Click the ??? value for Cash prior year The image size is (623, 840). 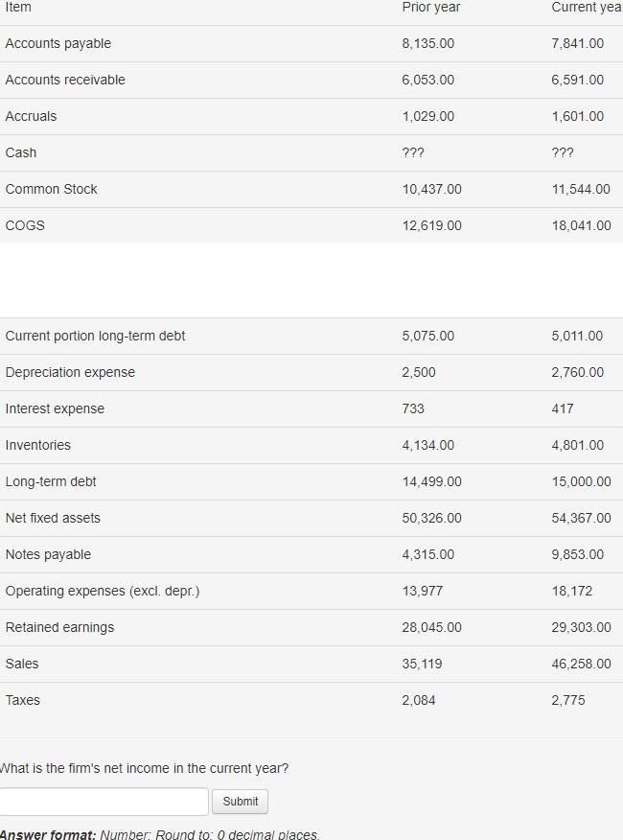click(413, 152)
